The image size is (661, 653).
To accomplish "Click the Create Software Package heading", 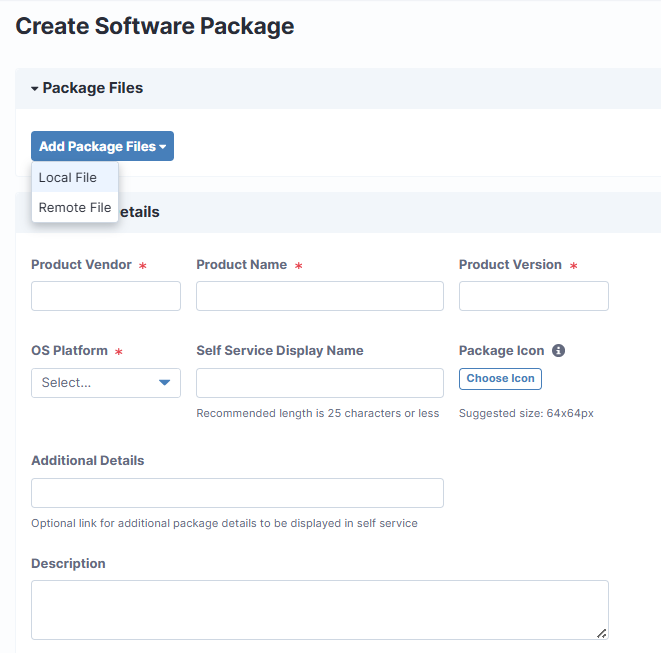I will pyautogui.click(x=155, y=26).
